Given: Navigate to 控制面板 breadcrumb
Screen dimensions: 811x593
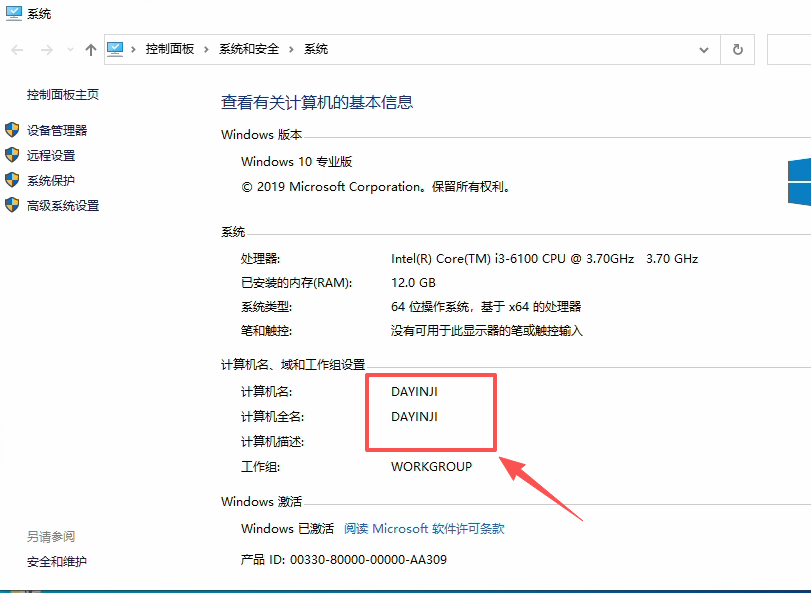Looking at the screenshot, I should tap(170, 49).
